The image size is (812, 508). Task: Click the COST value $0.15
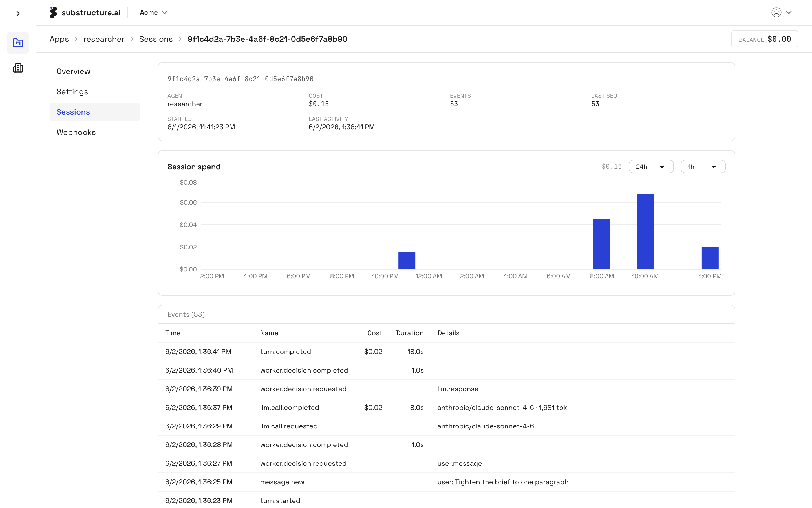(319, 104)
